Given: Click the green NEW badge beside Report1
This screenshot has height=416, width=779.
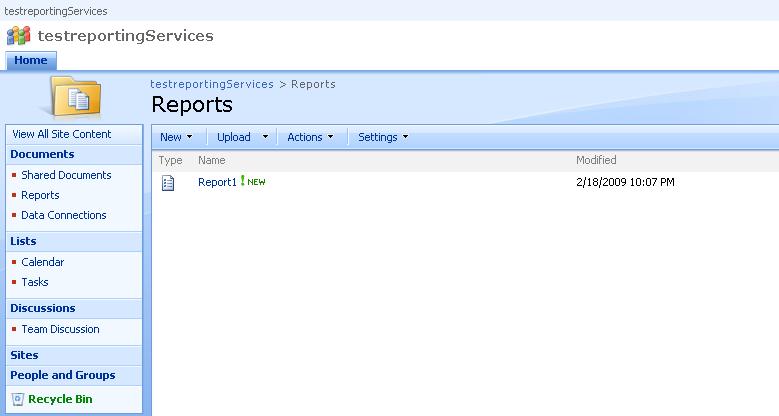Looking at the screenshot, I should 253,181.
